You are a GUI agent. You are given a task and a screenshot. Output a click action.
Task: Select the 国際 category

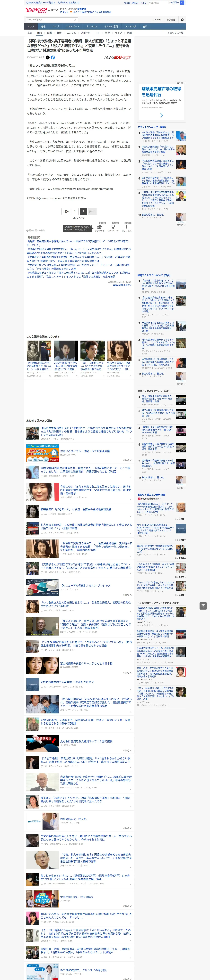pyautogui.click(x=49, y=33)
